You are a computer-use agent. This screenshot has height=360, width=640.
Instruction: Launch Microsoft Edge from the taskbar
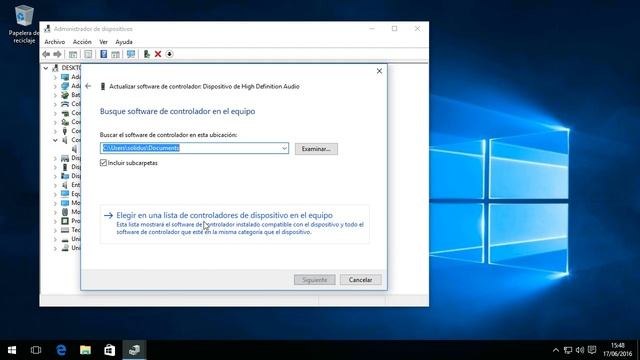click(x=61, y=350)
